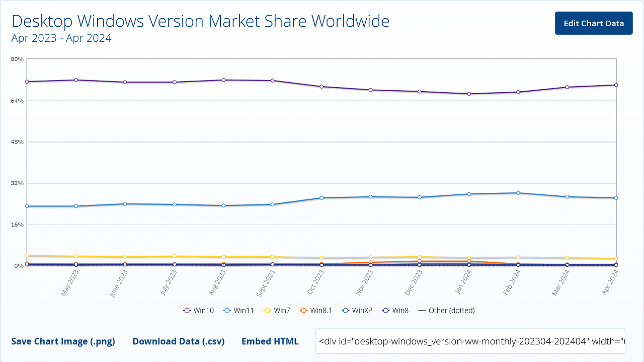Click Win11 data point at Feb 2024
The width and height of the screenshot is (644, 362).
coord(518,193)
